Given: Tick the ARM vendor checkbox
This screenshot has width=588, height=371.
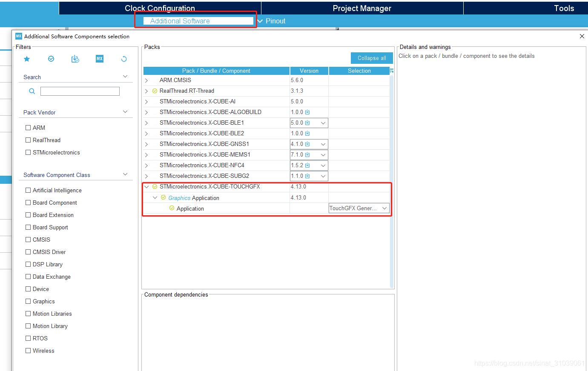Looking at the screenshot, I should tap(28, 128).
